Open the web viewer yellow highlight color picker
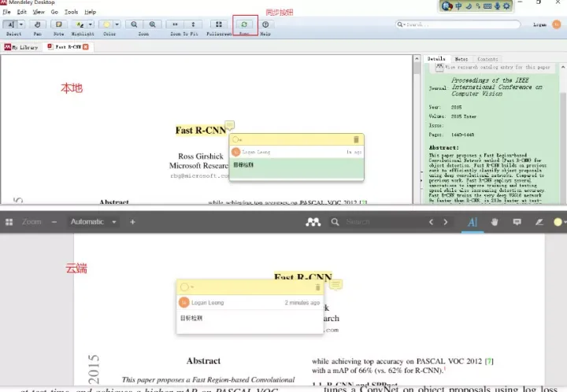The height and width of the screenshot is (392, 567). point(559,222)
